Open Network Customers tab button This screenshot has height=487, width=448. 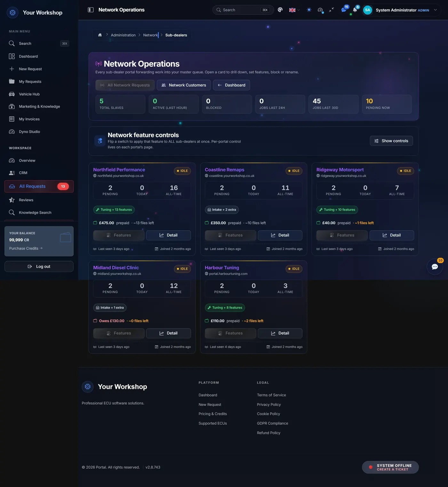click(x=184, y=85)
